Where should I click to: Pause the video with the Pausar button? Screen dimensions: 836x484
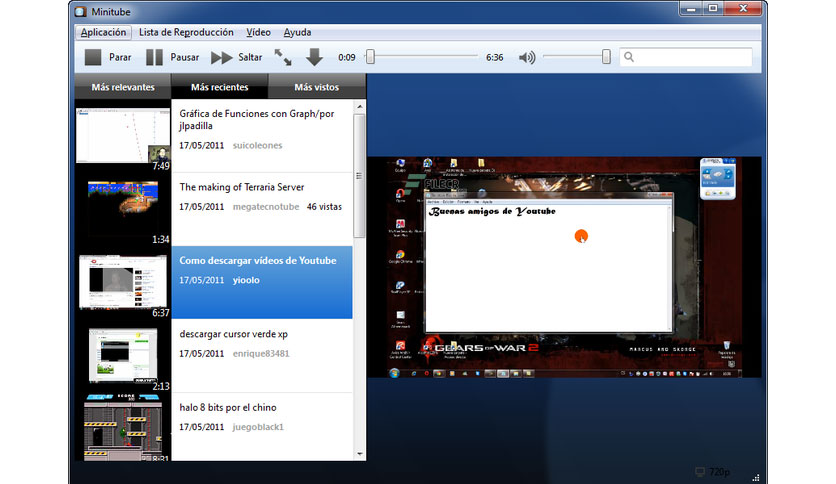[172, 57]
